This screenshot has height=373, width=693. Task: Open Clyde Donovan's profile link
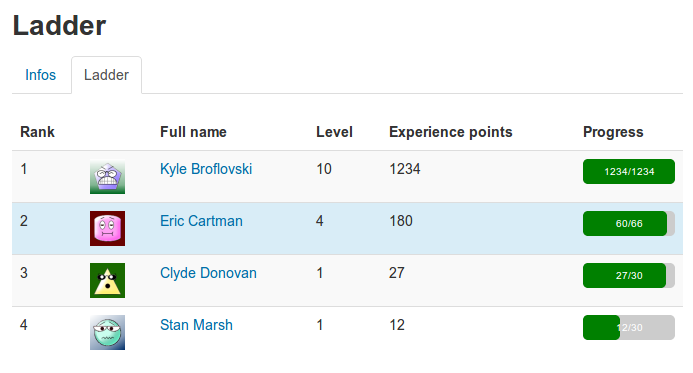[x=208, y=273]
